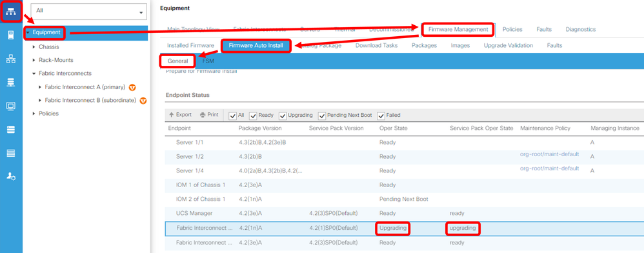Open the Admin navigation icon
The width and height of the screenshot is (644, 253).
point(11,177)
